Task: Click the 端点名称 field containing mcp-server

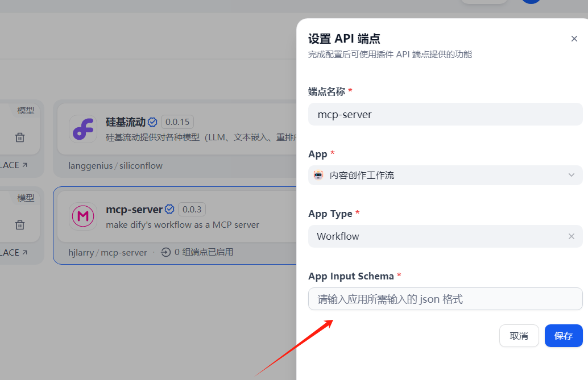Action: click(445, 114)
